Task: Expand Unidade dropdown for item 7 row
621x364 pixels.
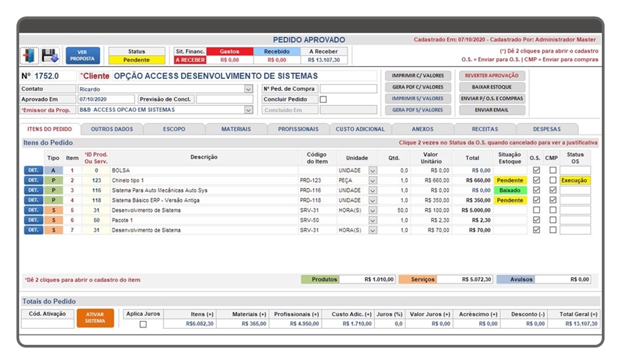Action: [x=373, y=230]
